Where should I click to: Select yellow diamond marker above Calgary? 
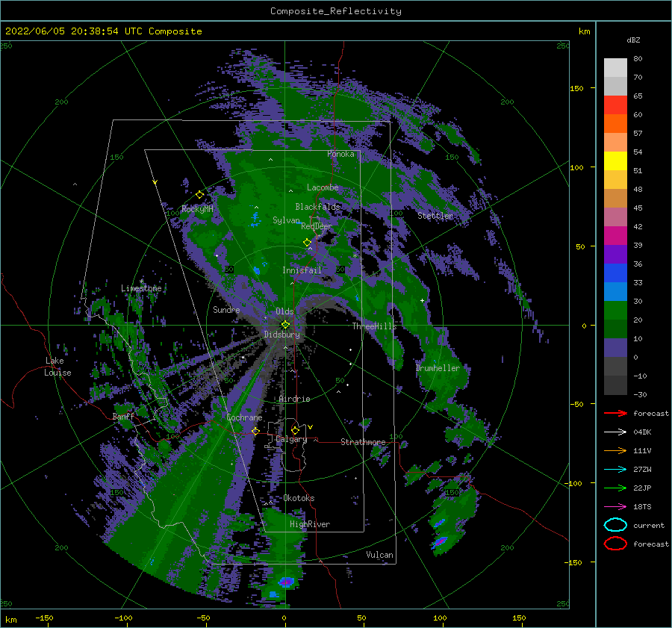(295, 430)
